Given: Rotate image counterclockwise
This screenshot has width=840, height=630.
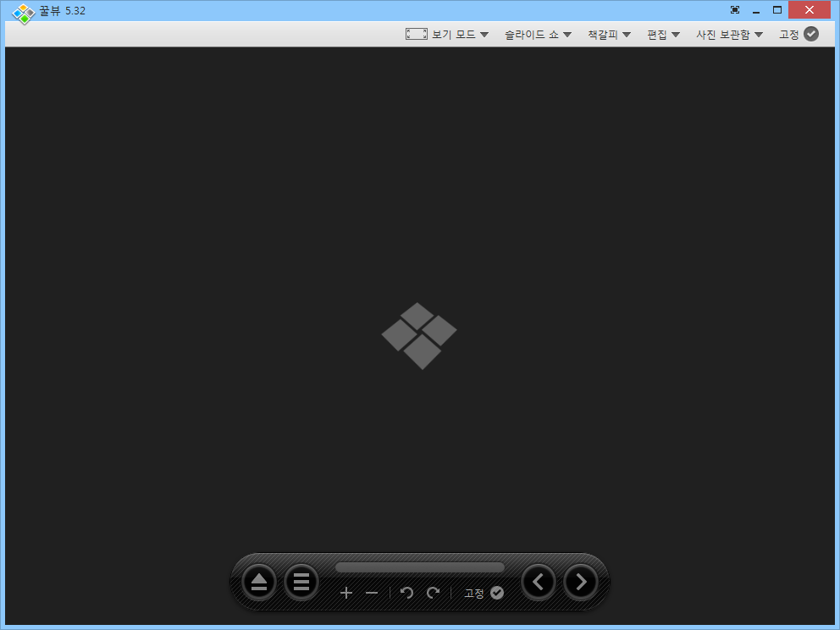Looking at the screenshot, I should point(406,593).
